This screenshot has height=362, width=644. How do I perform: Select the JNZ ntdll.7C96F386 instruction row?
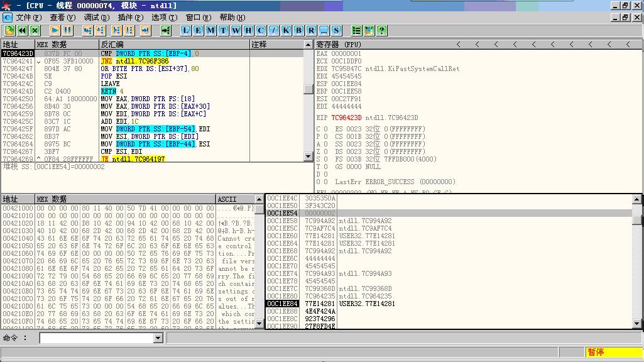[x=153, y=61]
